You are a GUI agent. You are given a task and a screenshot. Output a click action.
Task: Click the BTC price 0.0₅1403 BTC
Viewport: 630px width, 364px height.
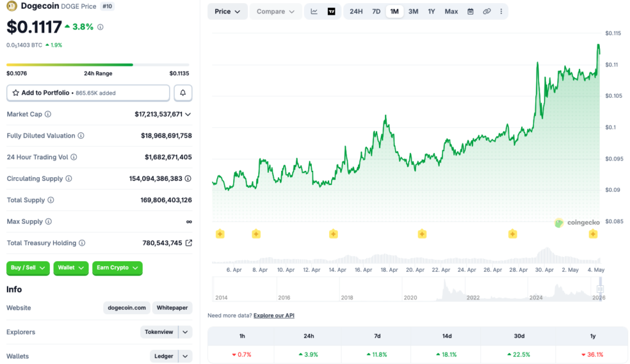coord(24,45)
